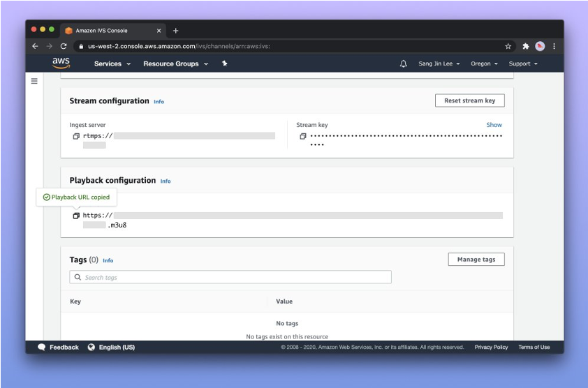Open the Support dropdown menu
The width and height of the screenshot is (588, 388).
coord(523,64)
